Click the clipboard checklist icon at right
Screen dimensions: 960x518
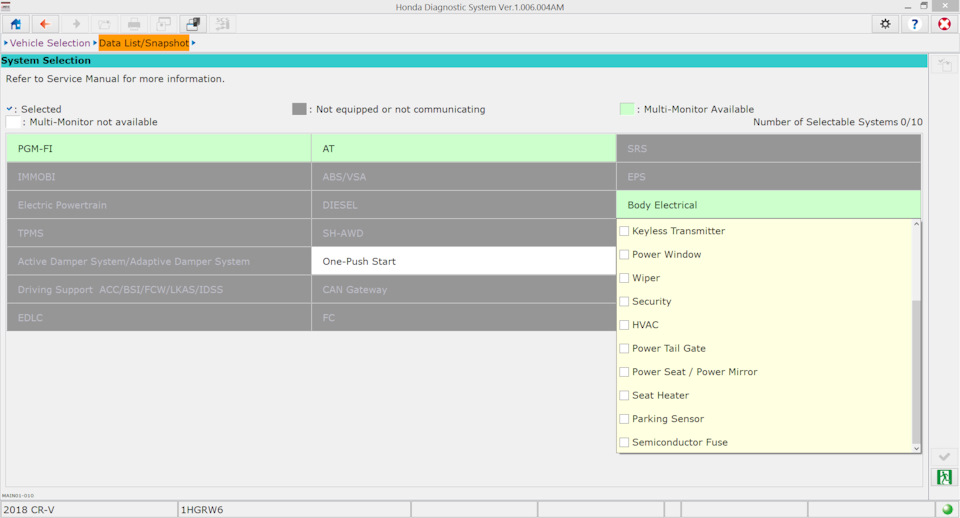pyautogui.click(x=944, y=65)
